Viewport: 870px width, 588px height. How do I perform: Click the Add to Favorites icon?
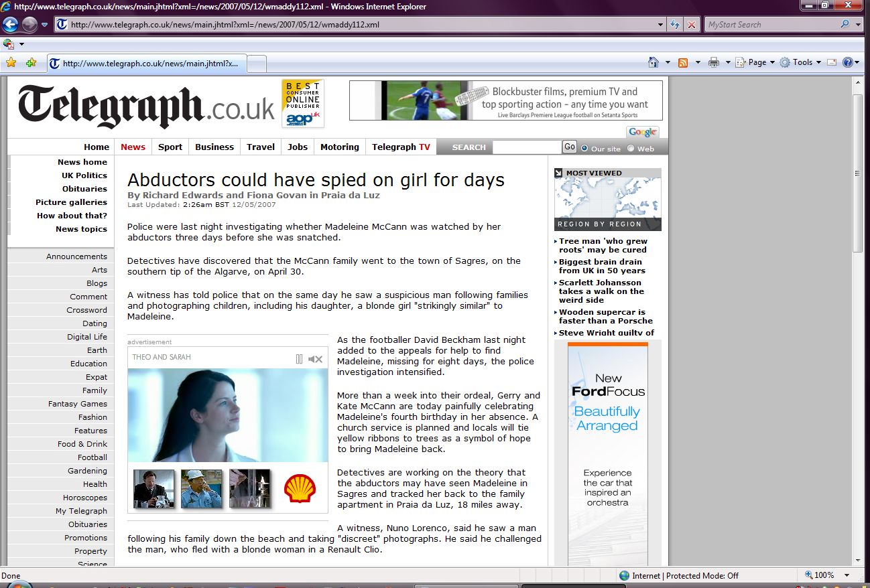click(31, 62)
